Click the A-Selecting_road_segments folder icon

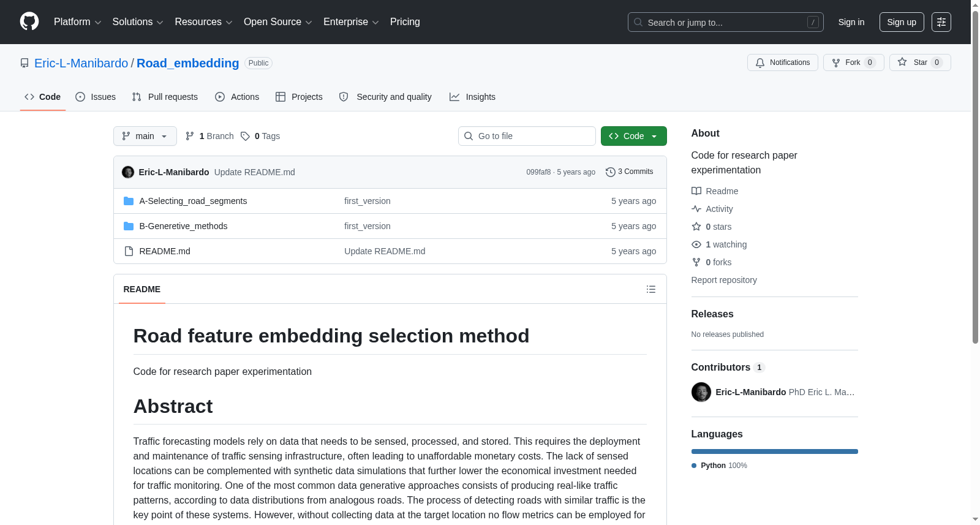129,201
